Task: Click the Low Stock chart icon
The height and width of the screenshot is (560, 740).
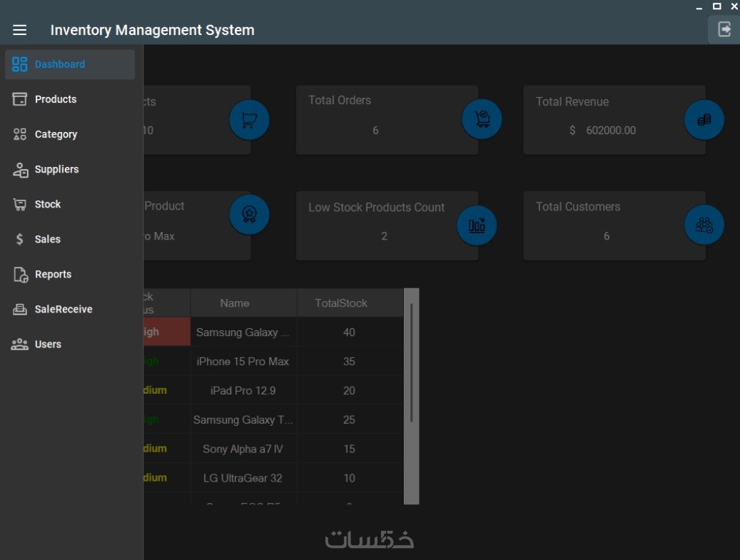Action: point(477,225)
